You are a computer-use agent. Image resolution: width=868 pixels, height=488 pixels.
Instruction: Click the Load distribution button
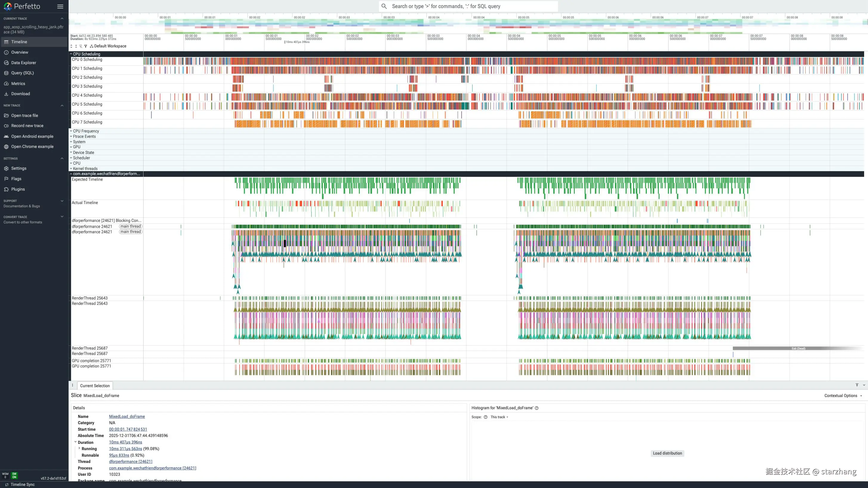[667, 453]
